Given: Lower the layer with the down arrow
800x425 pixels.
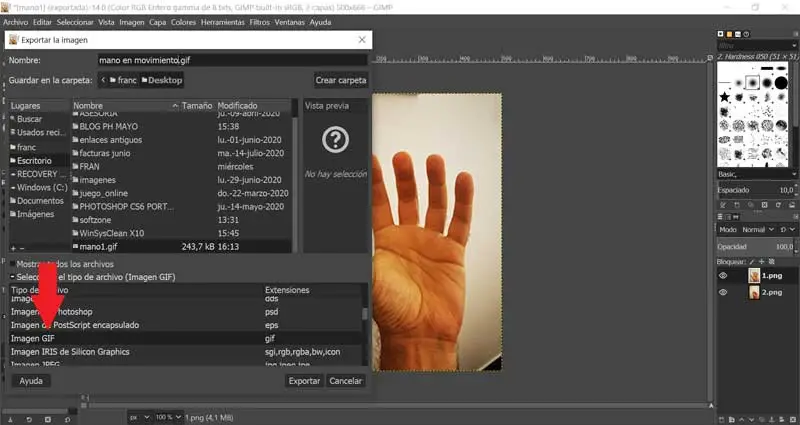Looking at the screenshot, I should tap(753, 419).
